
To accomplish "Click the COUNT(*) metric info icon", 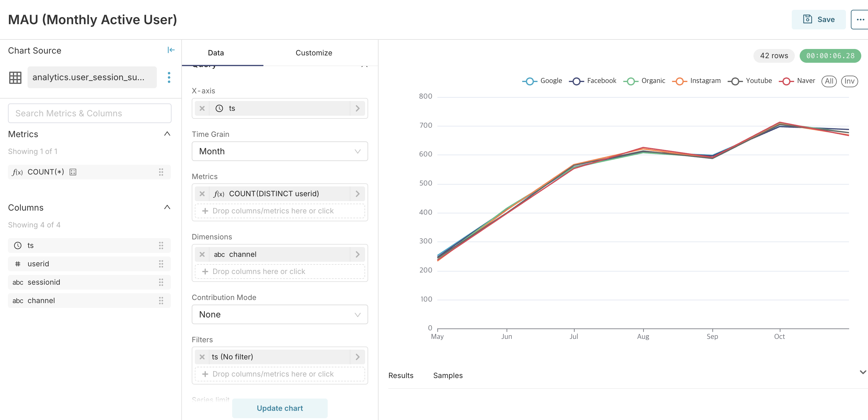I will point(73,172).
